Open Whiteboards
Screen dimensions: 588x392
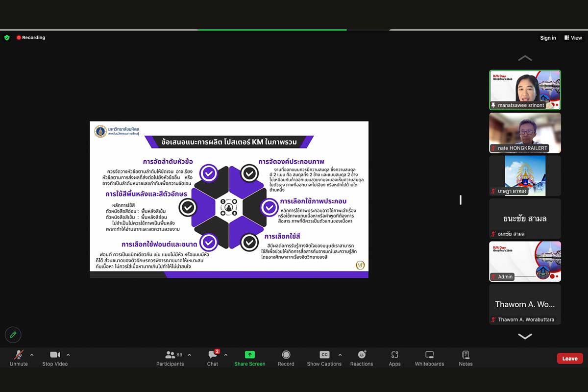point(429,357)
